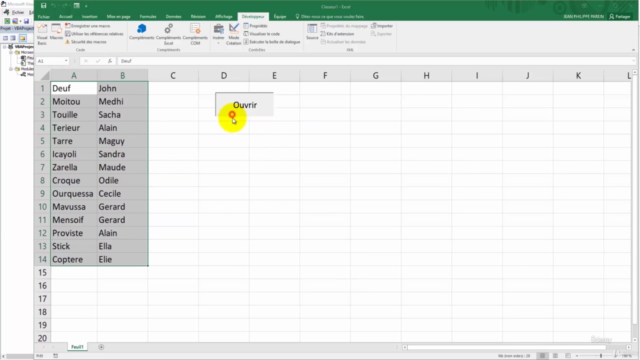
Task: Switch to Page Break Preview
Action: click(568, 356)
